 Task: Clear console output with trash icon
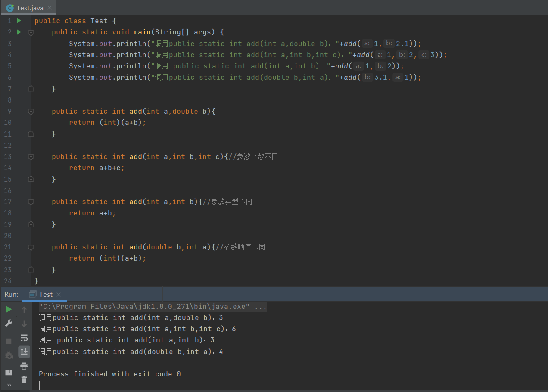point(24,380)
